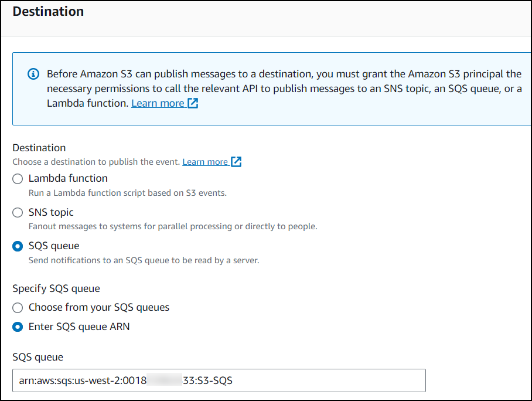The image size is (532, 401).
Task: Select the Lambda function destination option
Action: click(18, 179)
